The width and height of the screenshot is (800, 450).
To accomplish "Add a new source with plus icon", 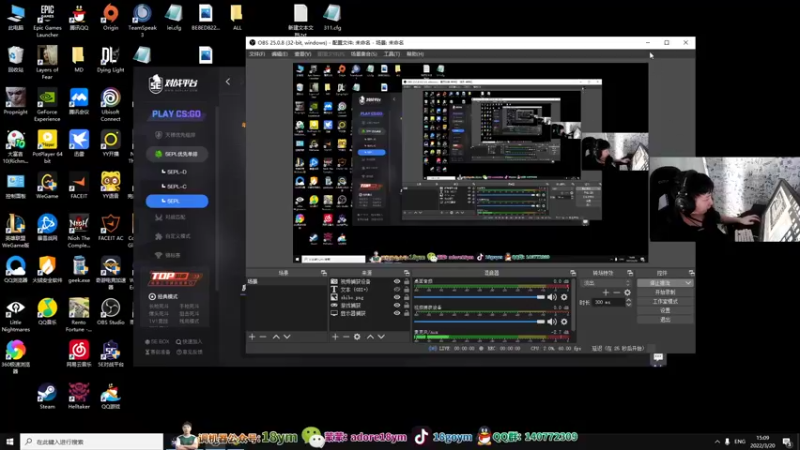I will 335,337.
